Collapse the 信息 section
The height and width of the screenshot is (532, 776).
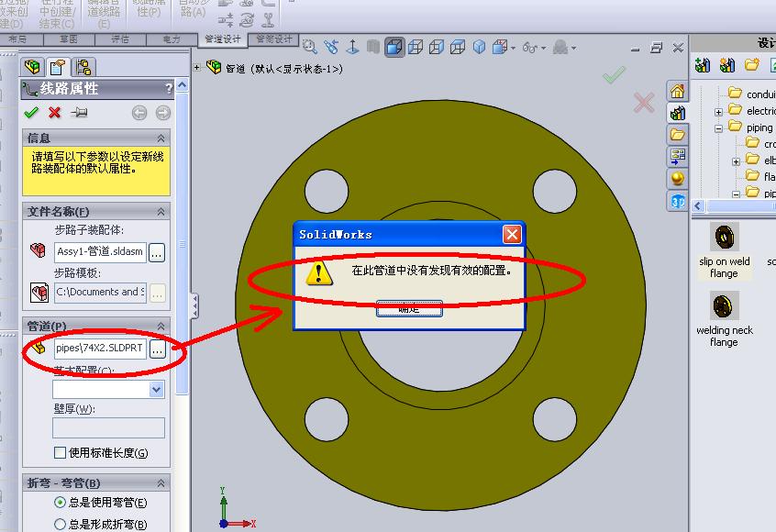[161, 139]
